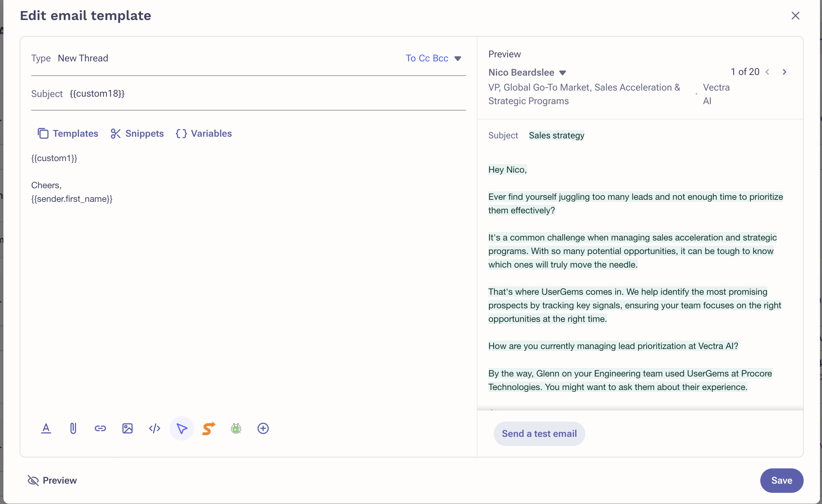Image resolution: width=822 pixels, height=504 pixels.
Task: Open Snippets menu
Action: pyautogui.click(x=137, y=133)
